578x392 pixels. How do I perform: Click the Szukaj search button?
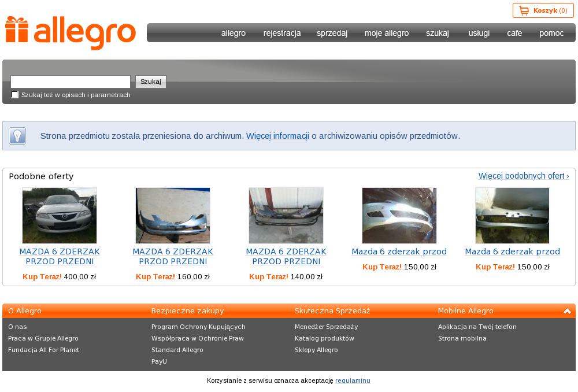point(151,82)
